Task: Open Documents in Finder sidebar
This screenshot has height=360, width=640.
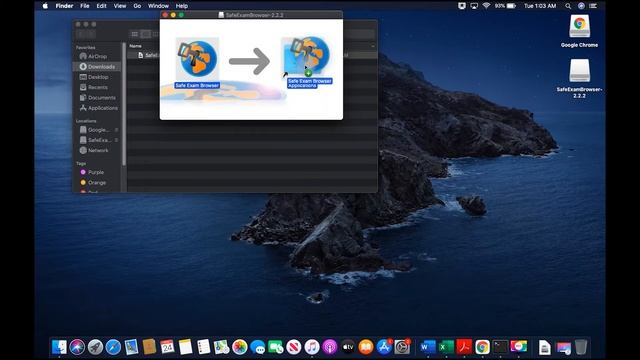Action: coord(98,98)
